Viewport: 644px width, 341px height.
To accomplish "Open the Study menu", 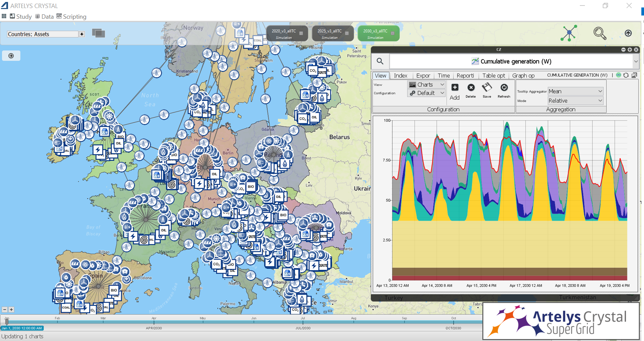I will (x=21, y=16).
